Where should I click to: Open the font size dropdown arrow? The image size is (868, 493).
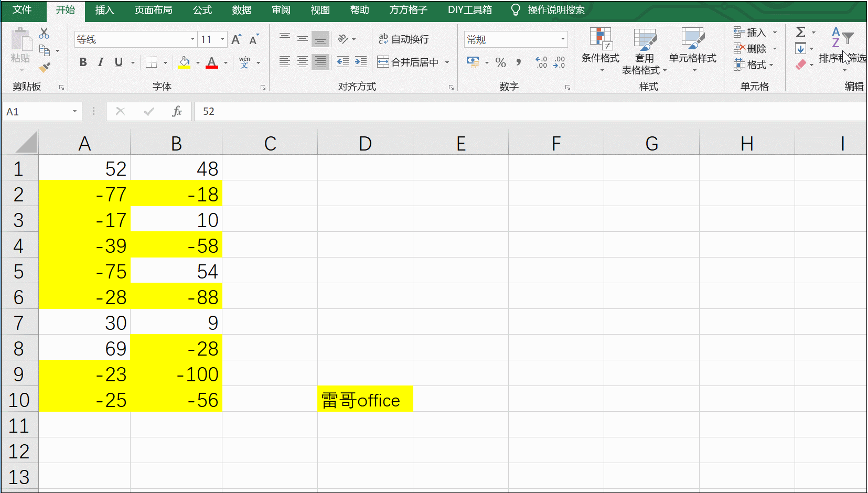tap(223, 39)
